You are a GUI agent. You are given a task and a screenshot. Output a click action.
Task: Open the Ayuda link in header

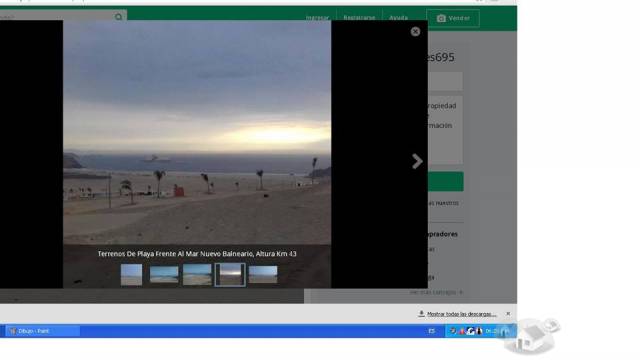398,18
